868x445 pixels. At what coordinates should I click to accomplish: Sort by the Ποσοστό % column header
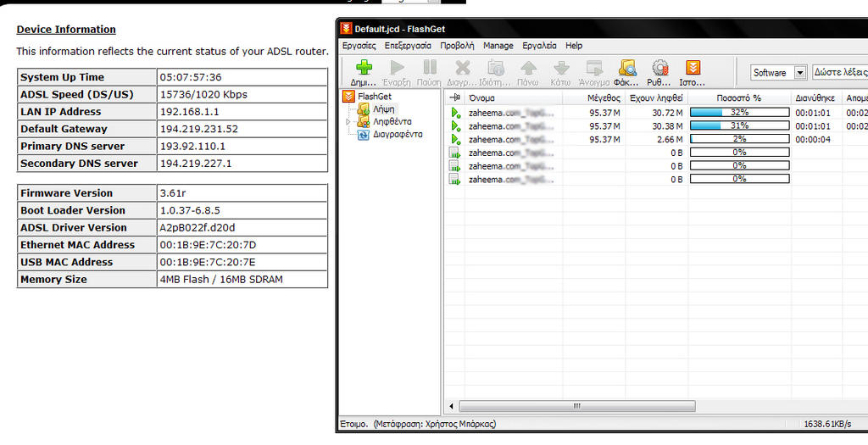pyautogui.click(x=738, y=98)
